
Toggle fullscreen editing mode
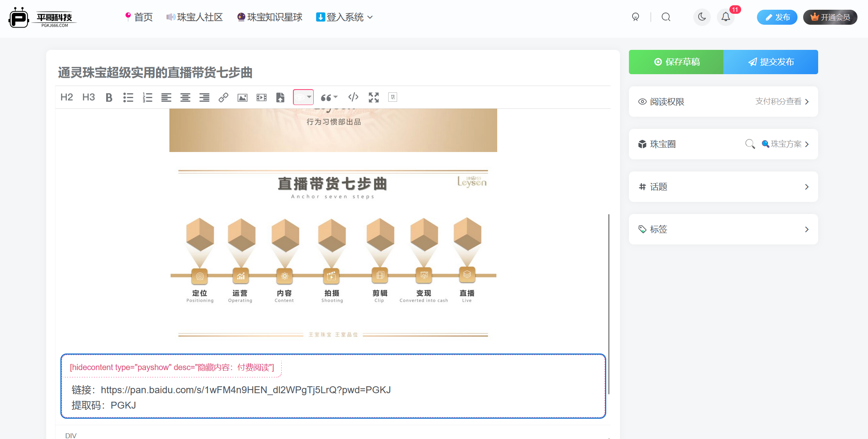373,97
